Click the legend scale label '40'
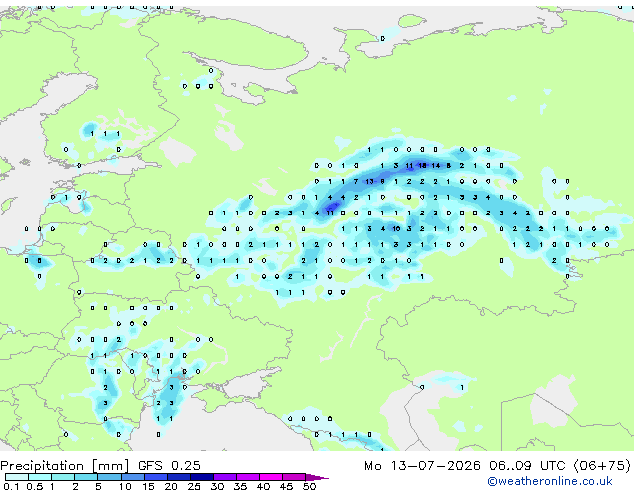Screen dimensions: 634x490 pyautogui.click(x=263, y=486)
